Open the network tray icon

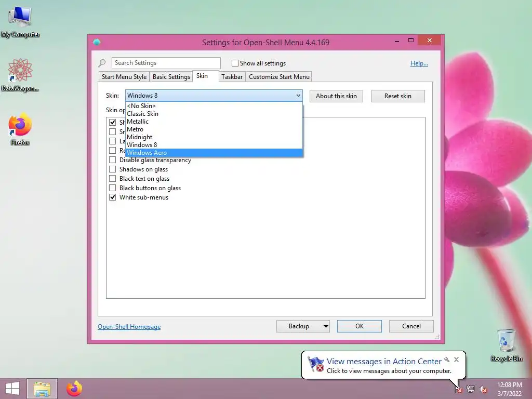tap(471, 389)
